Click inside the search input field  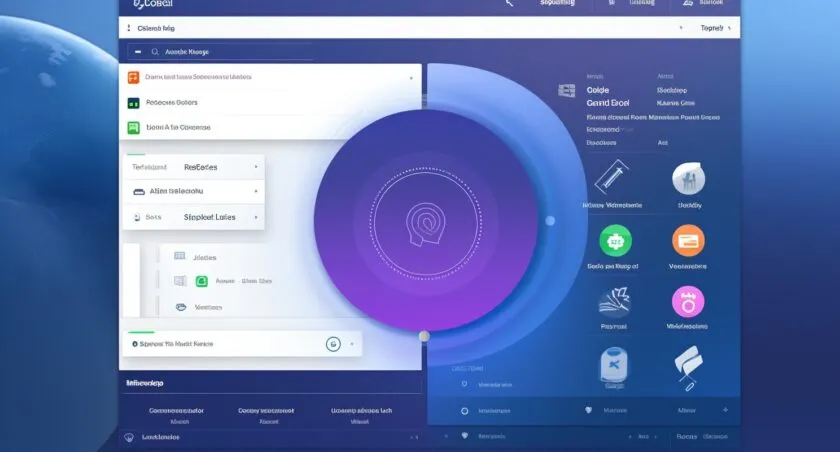point(220,52)
